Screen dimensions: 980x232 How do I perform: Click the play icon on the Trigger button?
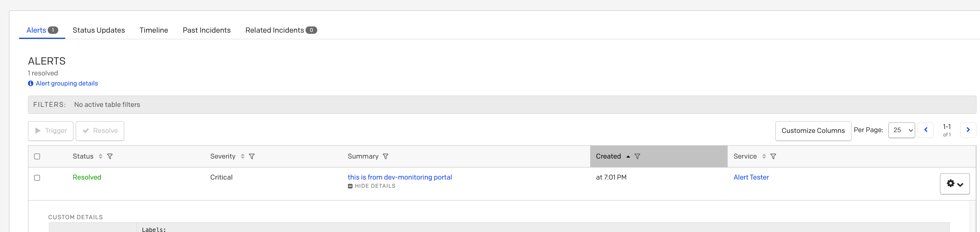coord(38,131)
